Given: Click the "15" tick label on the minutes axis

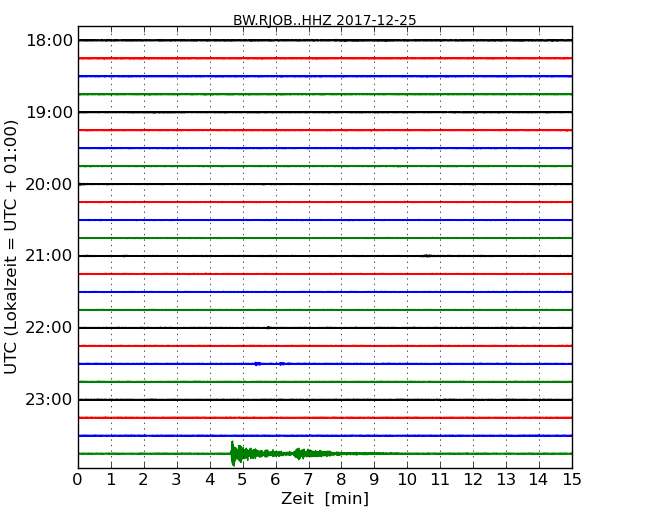Looking at the screenshot, I should click(x=572, y=480).
